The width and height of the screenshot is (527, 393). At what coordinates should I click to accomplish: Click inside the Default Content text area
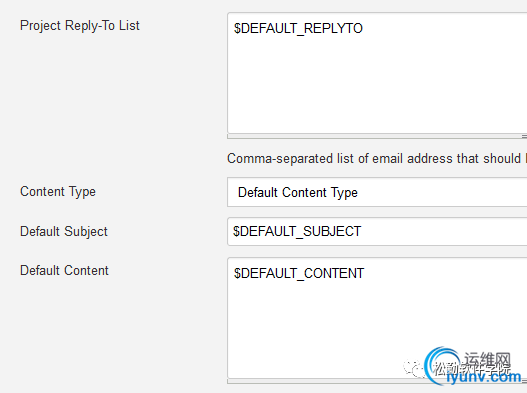[377, 318]
